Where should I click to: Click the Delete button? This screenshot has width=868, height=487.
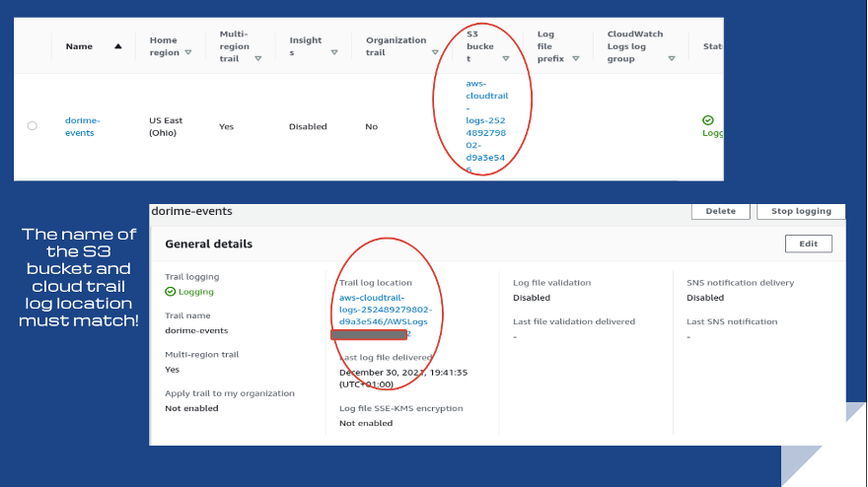coord(720,211)
